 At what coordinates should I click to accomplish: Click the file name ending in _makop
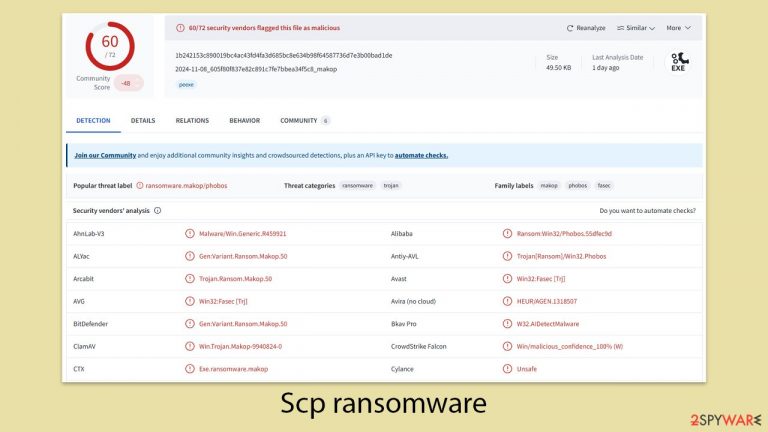pyautogui.click(x=256, y=69)
